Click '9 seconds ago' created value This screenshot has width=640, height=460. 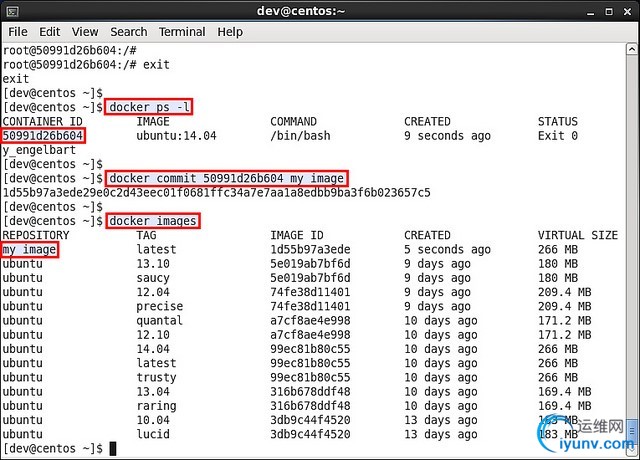(447, 136)
